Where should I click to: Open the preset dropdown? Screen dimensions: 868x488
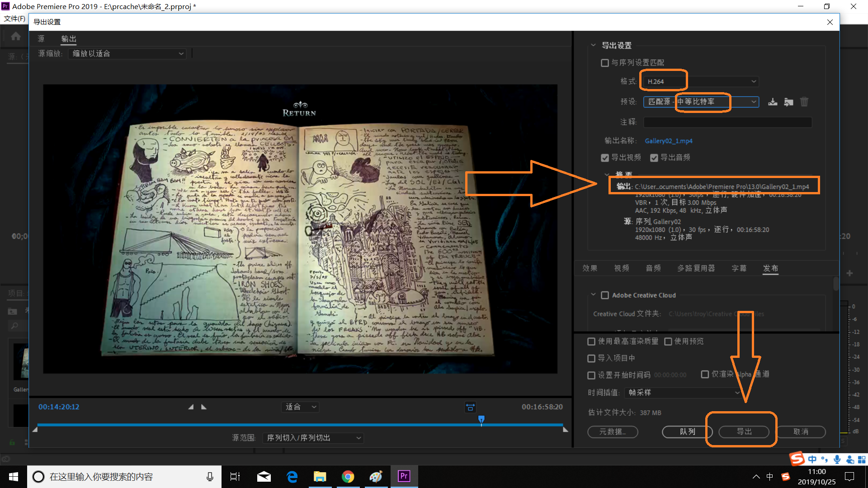pos(701,102)
